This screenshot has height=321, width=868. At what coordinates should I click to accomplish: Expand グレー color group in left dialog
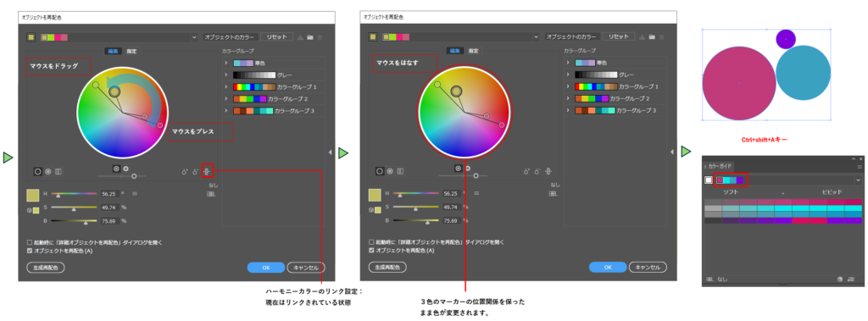tap(226, 75)
